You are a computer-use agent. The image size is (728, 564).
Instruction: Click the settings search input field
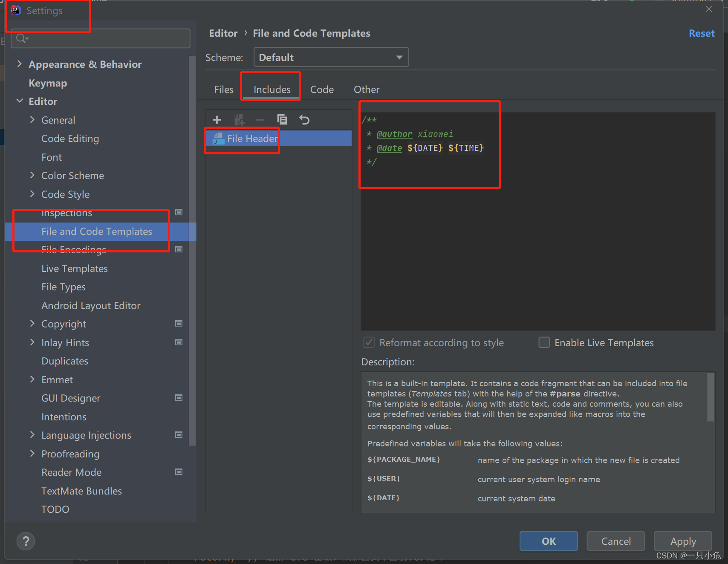click(x=101, y=38)
